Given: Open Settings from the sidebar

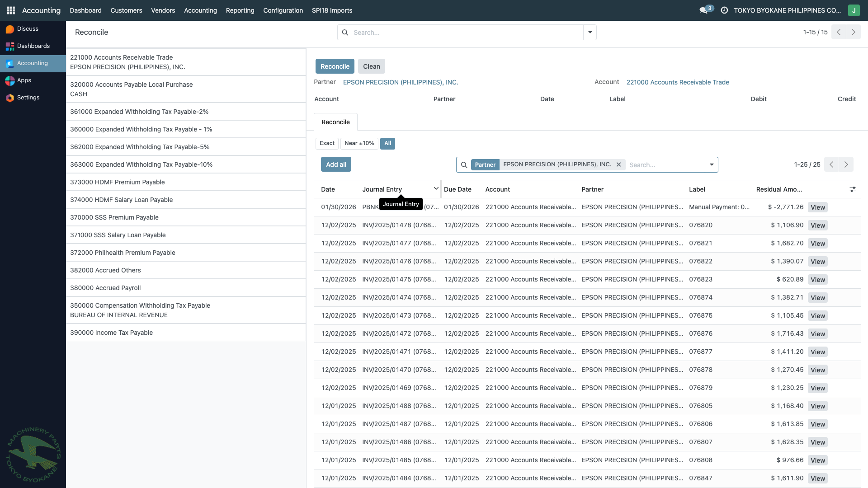Looking at the screenshot, I should click(x=28, y=97).
